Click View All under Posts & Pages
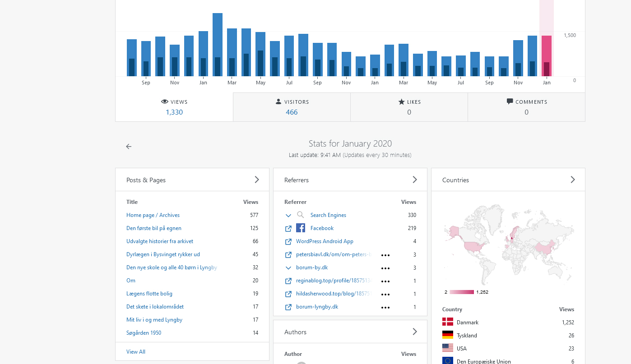This screenshot has height=364, width=631. tap(136, 352)
